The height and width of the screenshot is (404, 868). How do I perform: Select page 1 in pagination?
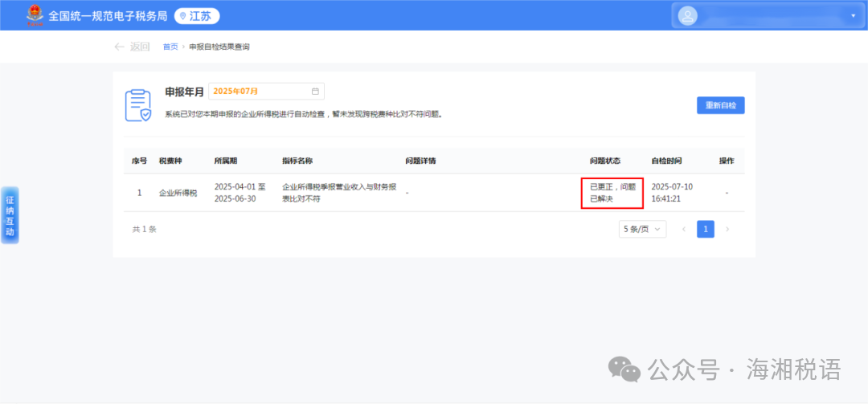coord(706,229)
